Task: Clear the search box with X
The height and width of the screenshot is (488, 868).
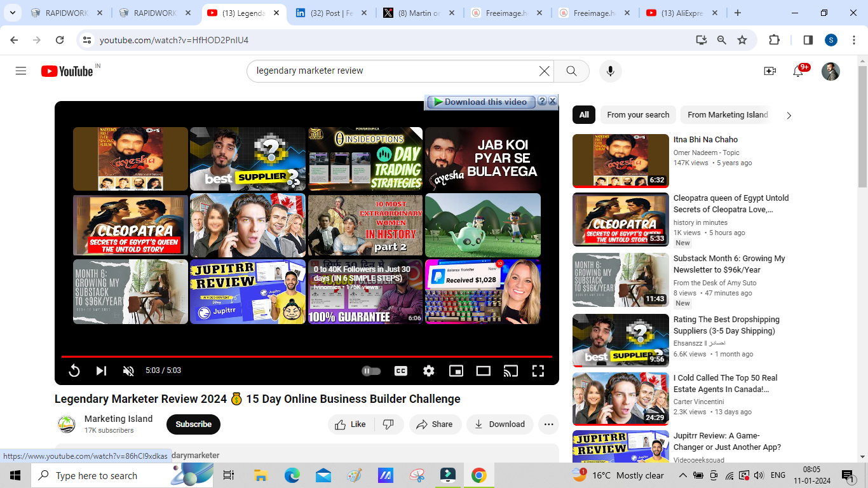Action: (544, 71)
